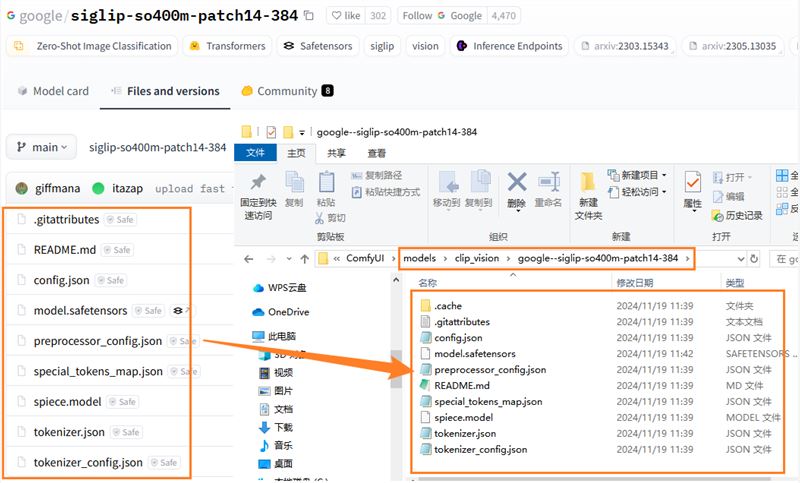Open arxiv:2303.15343 paper tag
Screen dimensions: 800x483
pyautogui.click(x=624, y=46)
